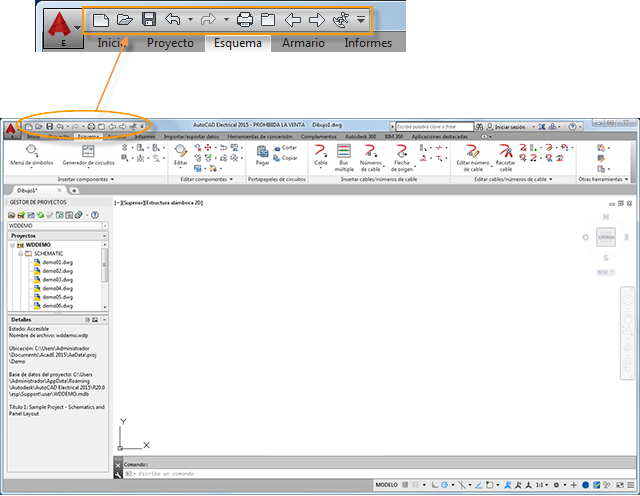
Task: Click the new drawing tab plus button
Action: pos(74,191)
